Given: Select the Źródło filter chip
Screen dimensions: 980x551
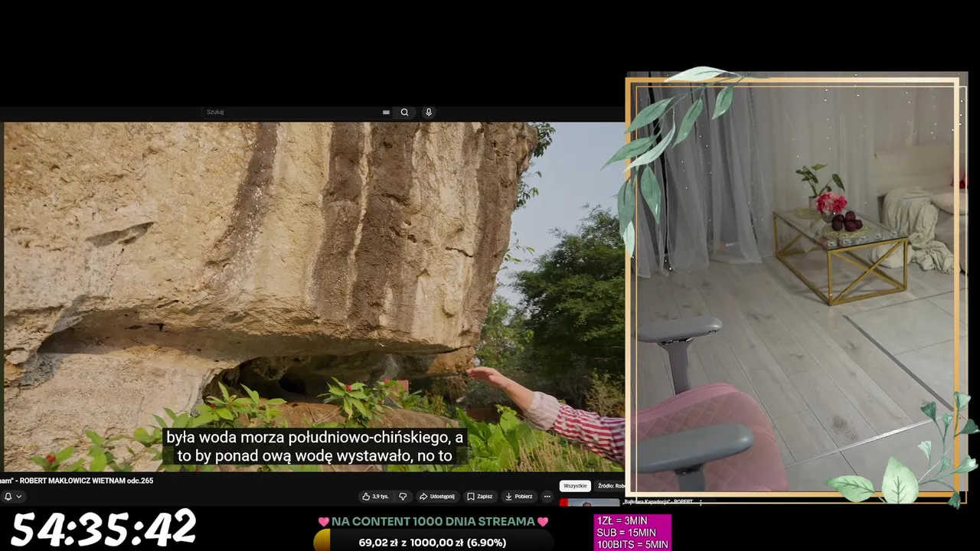Looking at the screenshot, I should pos(610,486).
